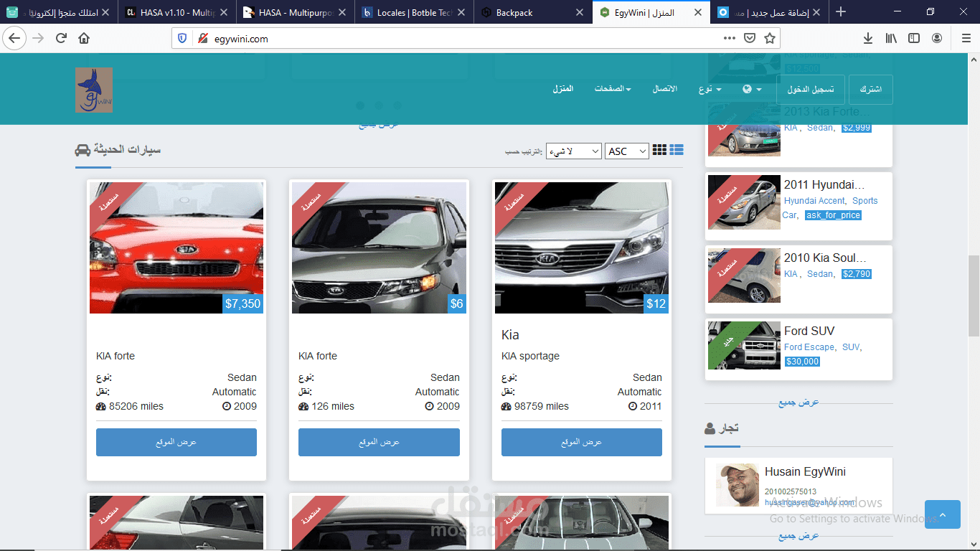This screenshot has width=980, height=551.
Task: Switch listings to grid view icon
Action: (659, 150)
